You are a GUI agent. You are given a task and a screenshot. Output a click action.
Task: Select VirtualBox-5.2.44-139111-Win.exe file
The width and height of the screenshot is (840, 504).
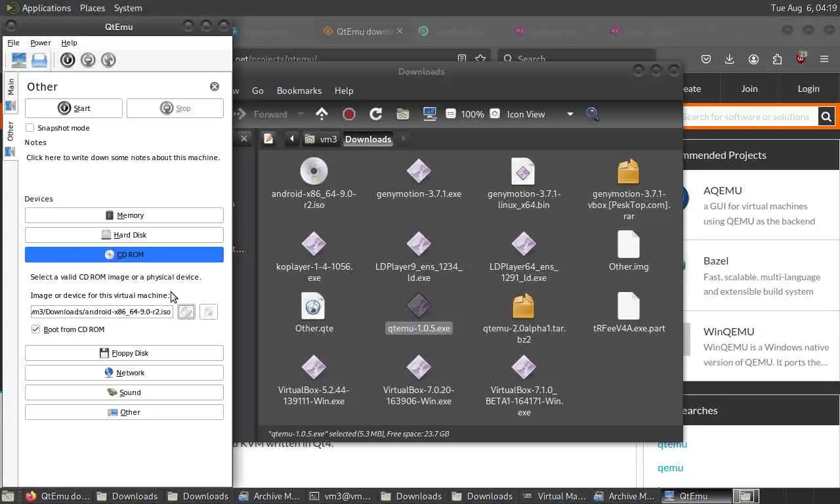click(x=314, y=380)
